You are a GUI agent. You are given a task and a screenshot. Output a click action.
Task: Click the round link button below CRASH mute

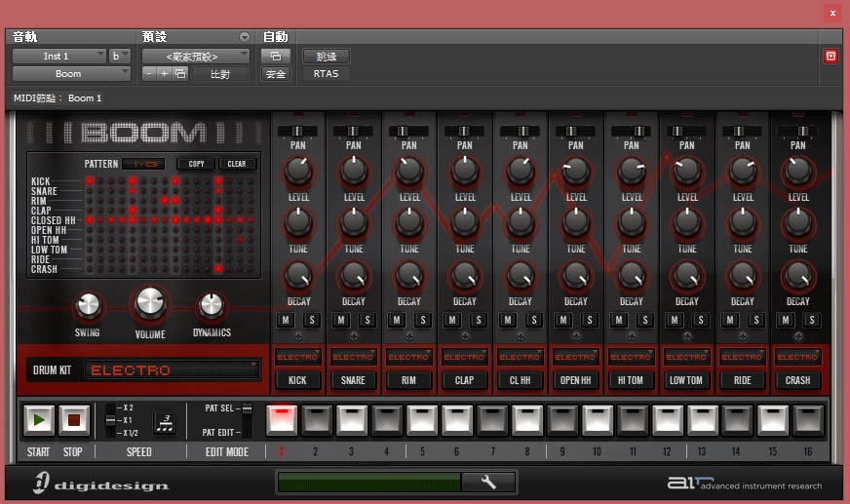point(798,337)
